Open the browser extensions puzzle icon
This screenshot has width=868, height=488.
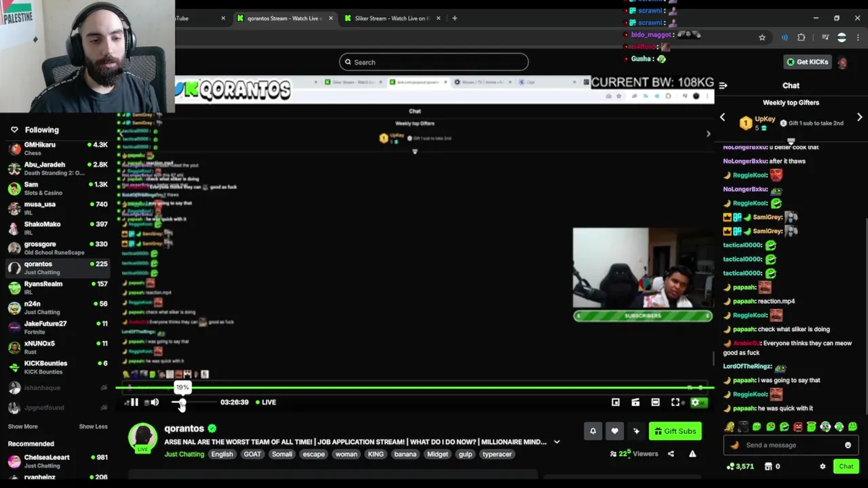[x=802, y=37]
